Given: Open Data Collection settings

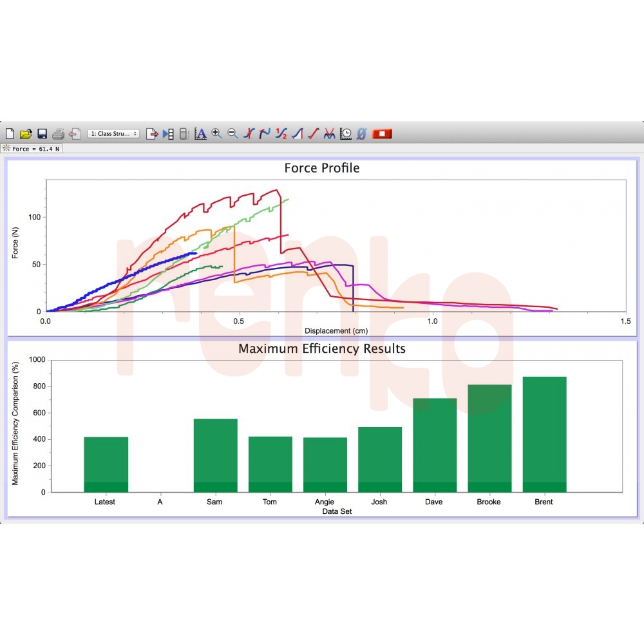Looking at the screenshot, I should (345, 133).
